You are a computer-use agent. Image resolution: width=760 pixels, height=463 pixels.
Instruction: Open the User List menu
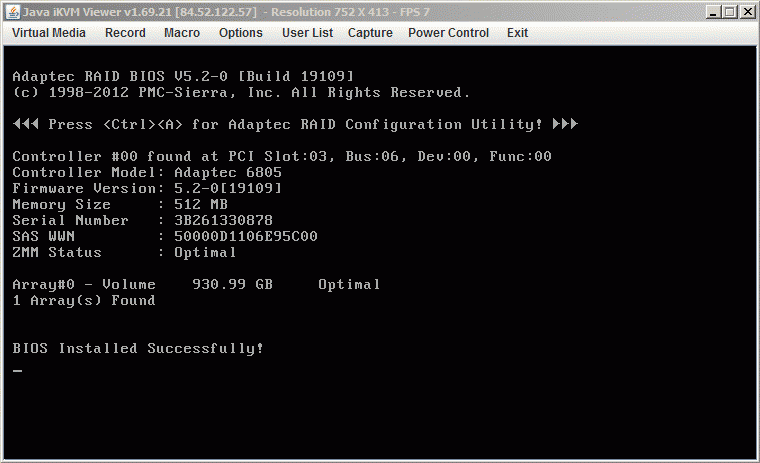308,33
